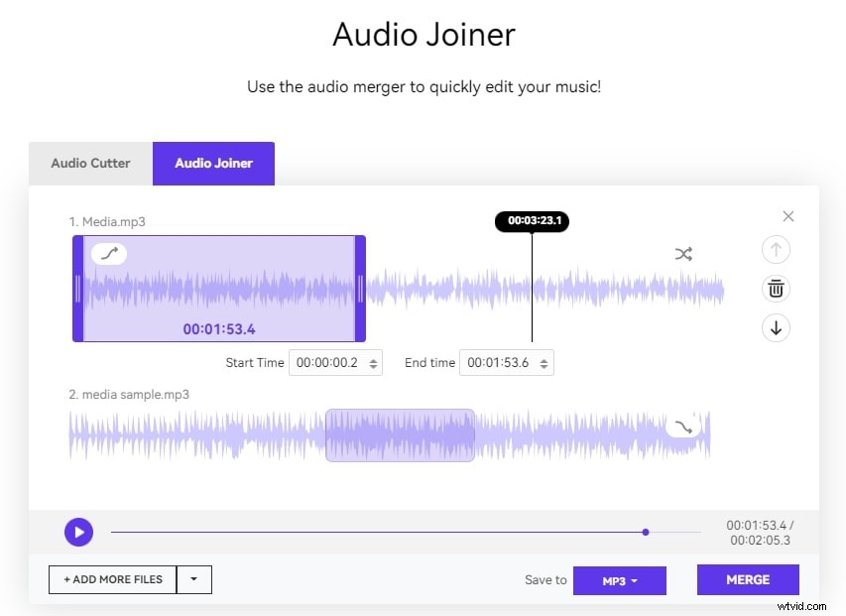Click the crossfade icon beside Media.mp3 waveform
Screen dimensions: 846x616
[x=682, y=254]
